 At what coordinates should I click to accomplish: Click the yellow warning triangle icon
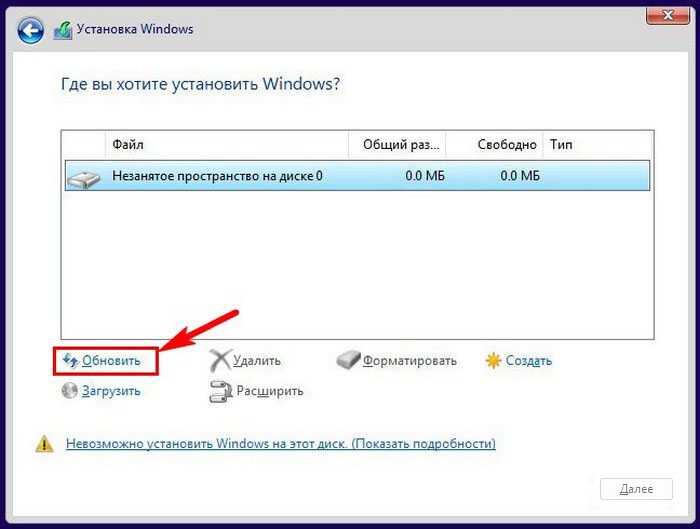(x=44, y=444)
